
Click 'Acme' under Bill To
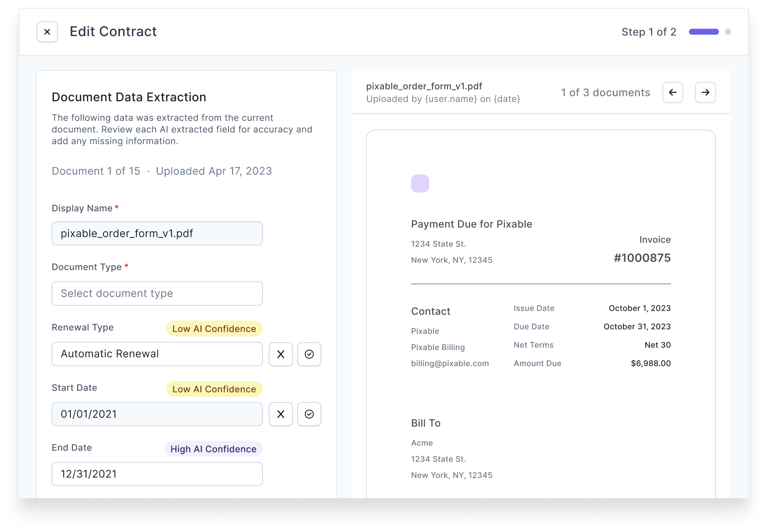click(422, 443)
